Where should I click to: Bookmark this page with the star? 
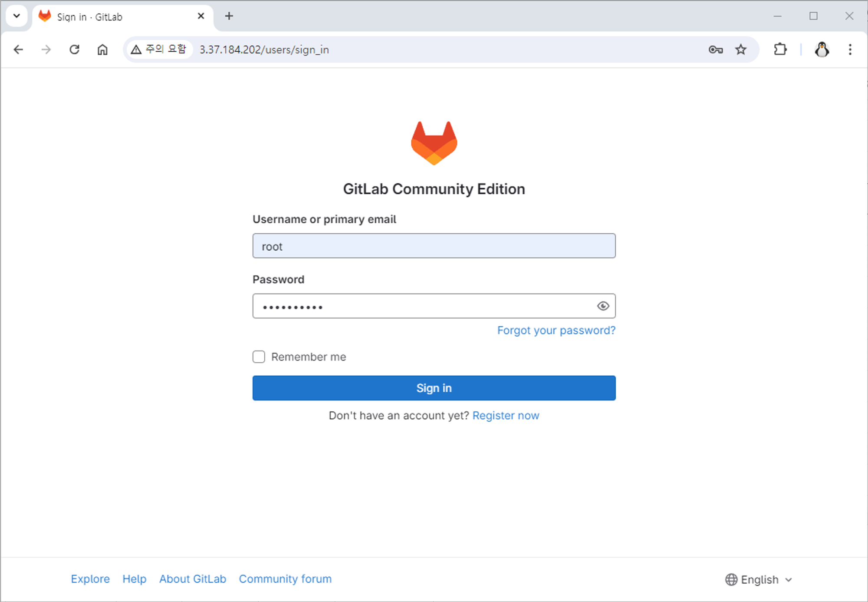[741, 50]
